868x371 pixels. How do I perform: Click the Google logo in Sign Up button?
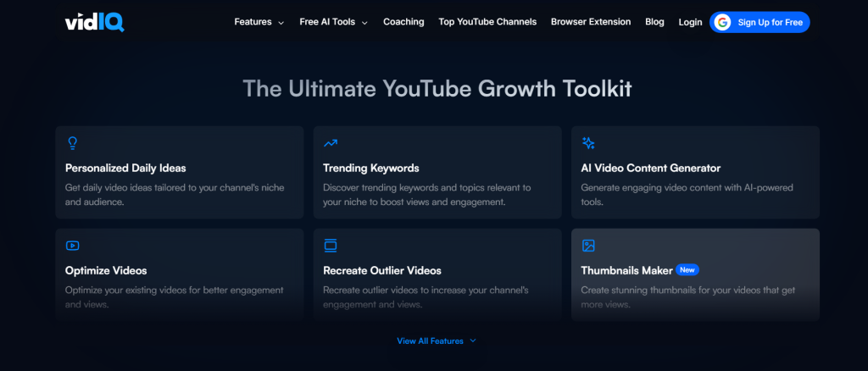(722, 22)
